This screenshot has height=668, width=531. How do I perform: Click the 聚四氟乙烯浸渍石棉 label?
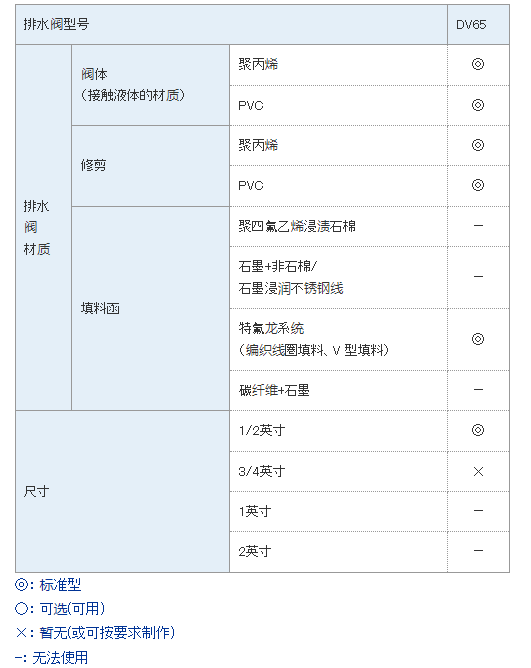point(297,226)
